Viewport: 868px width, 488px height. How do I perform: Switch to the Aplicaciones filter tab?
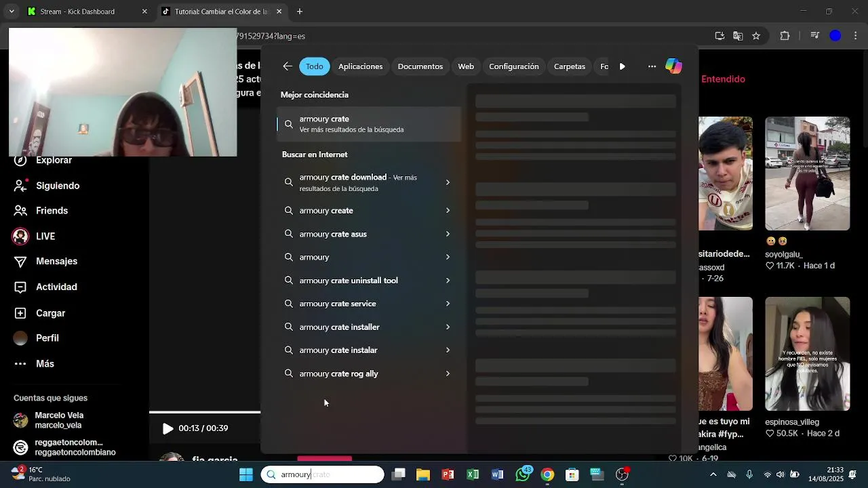tap(361, 66)
